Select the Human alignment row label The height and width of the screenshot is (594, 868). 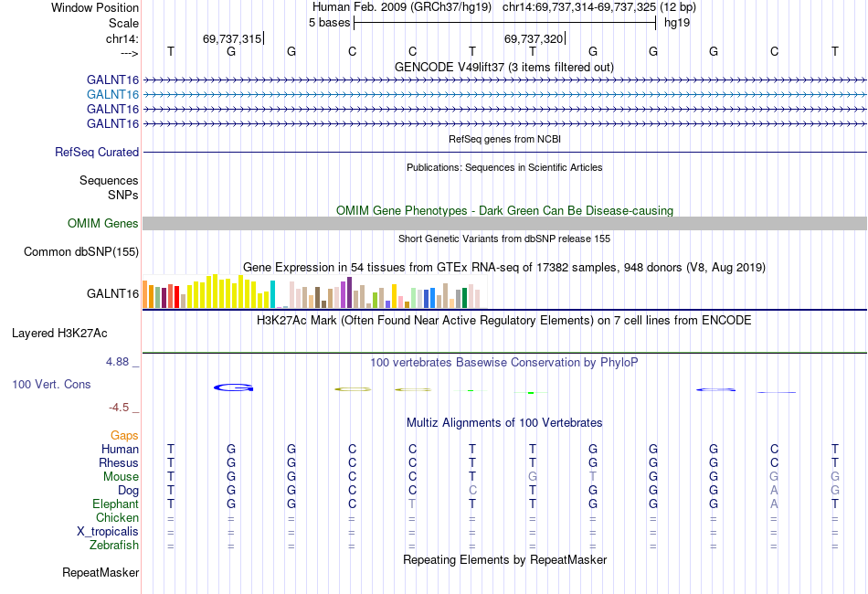click(120, 449)
